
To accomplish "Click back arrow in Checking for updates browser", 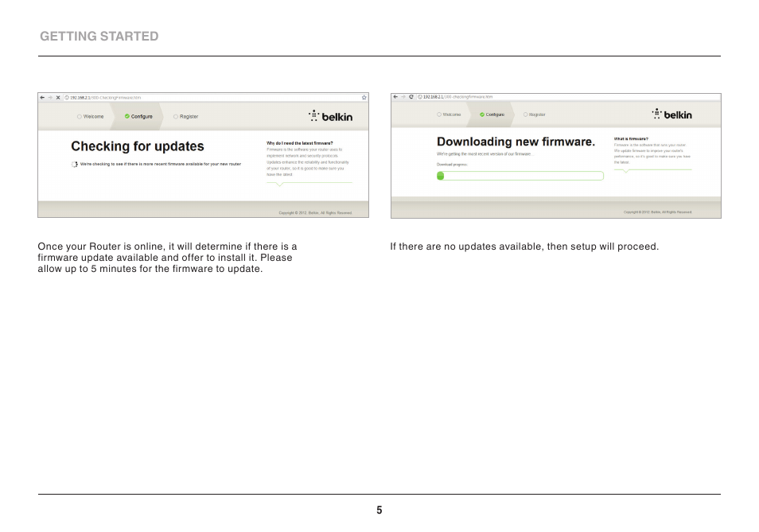I will point(43,98).
